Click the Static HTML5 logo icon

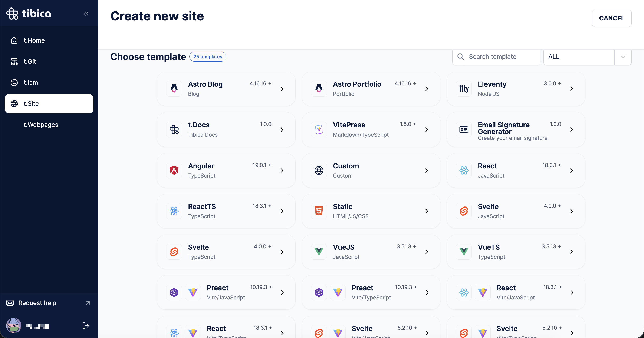[319, 211]
